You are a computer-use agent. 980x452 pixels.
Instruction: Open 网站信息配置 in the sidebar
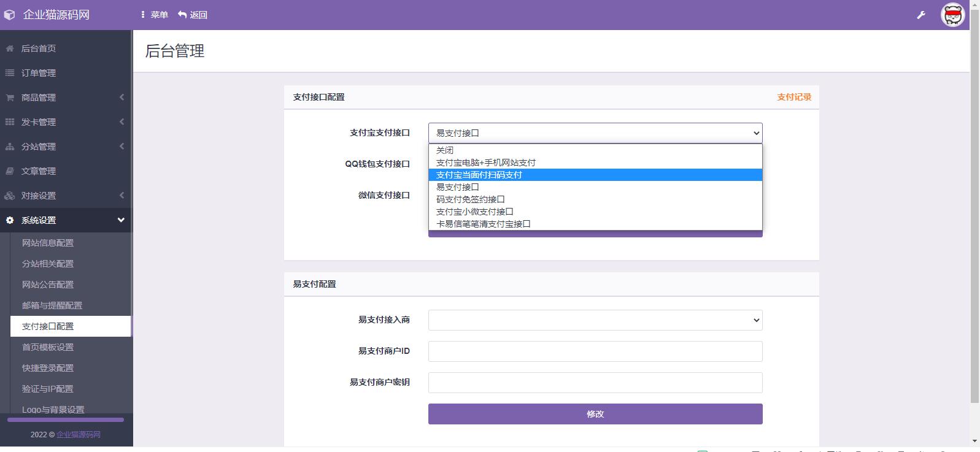click(x=48, y=243)
